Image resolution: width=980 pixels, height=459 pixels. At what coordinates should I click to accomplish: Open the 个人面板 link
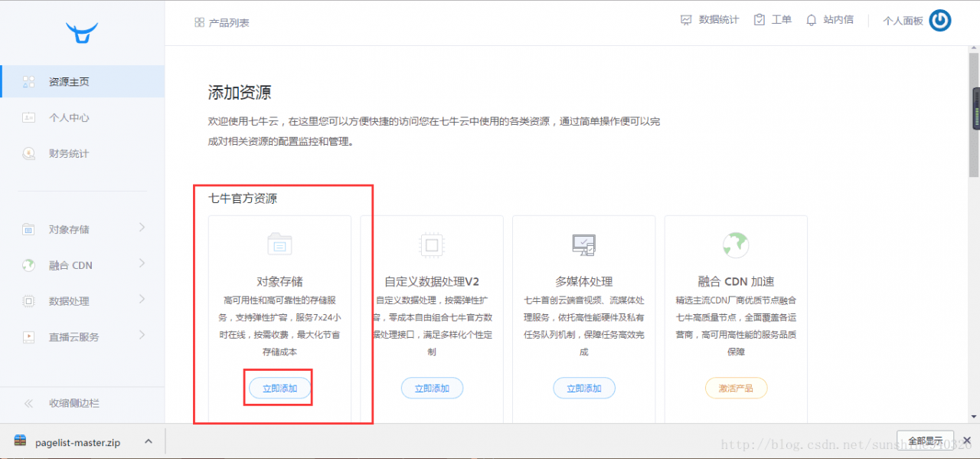[903, 21]
